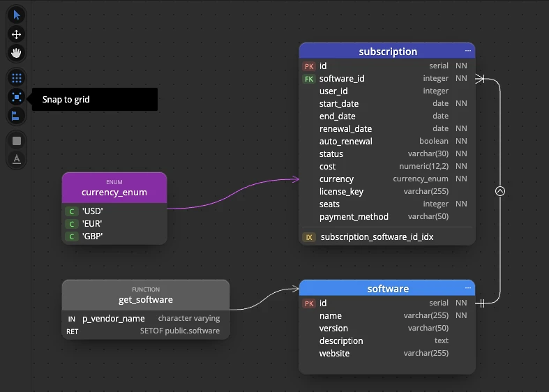Select the version column row
Image resolution: width=549 pixels, height=392 pixels.
pos(387,329)
